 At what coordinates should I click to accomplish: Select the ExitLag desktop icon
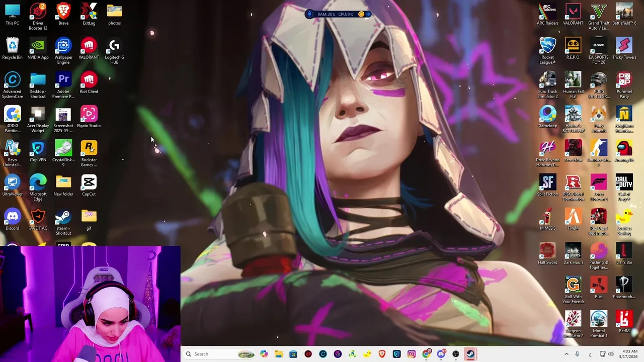[89, 14]
